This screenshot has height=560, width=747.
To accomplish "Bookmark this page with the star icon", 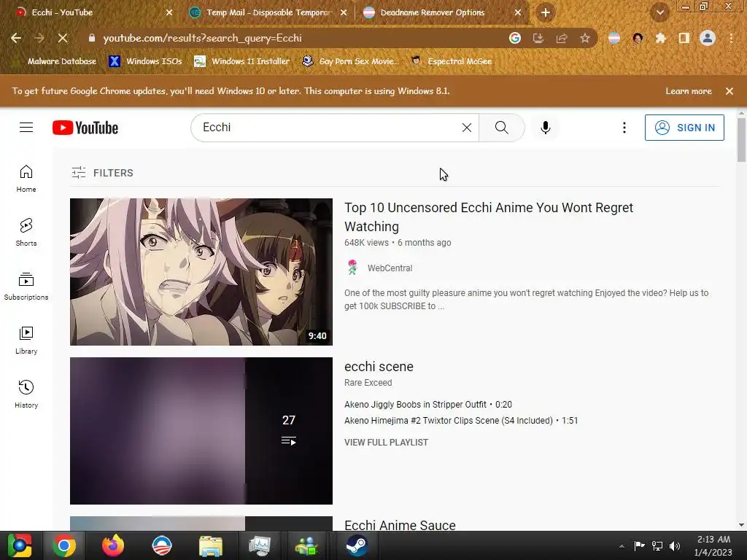I will [x=585, y=38].
